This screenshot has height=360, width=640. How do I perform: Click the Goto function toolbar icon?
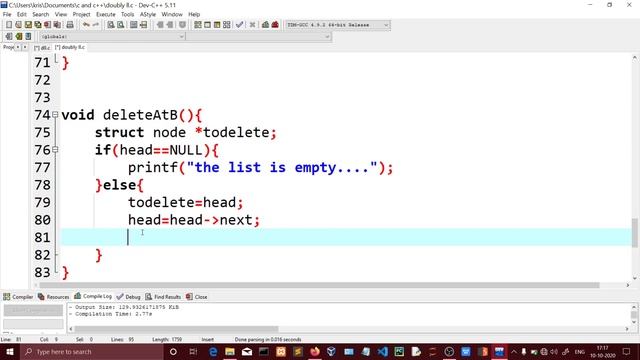[133, 25]
